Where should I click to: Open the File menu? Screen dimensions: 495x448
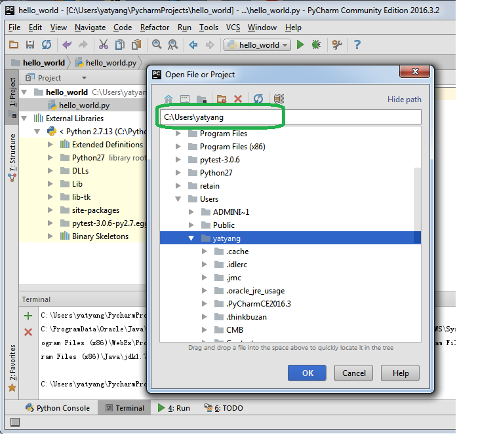tap(14, 28)
